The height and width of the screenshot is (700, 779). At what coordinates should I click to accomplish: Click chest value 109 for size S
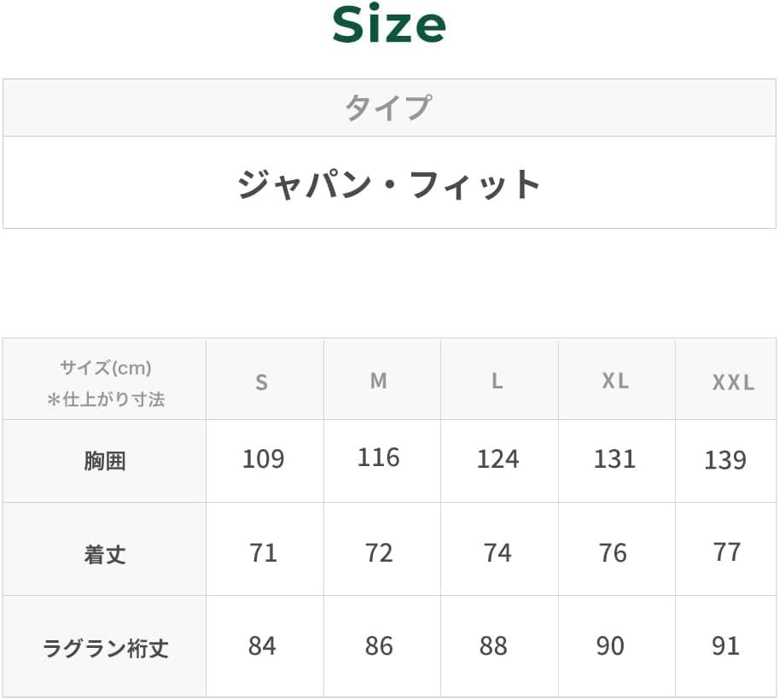(x=263, y=459)
